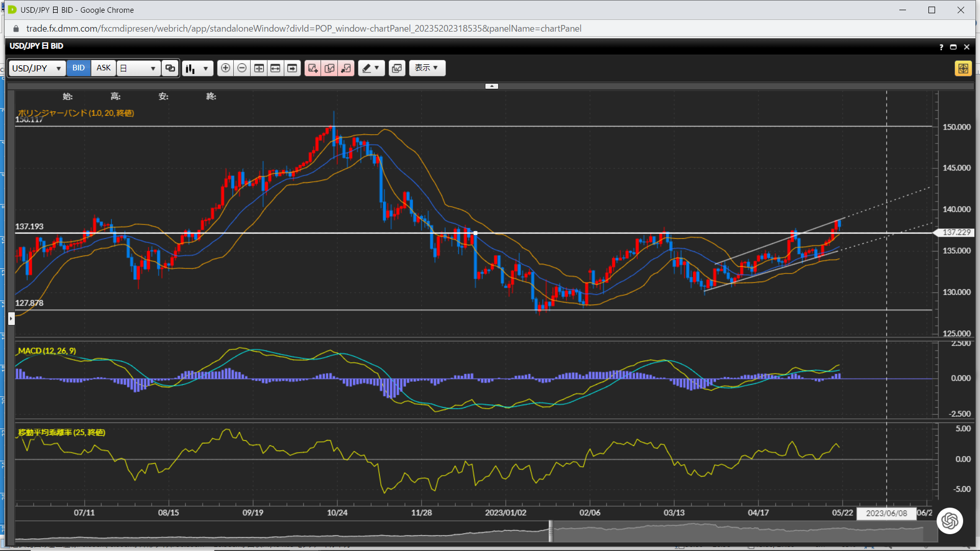
Task: Click the indicator settings checkmark icon
Action: (330, 68)
